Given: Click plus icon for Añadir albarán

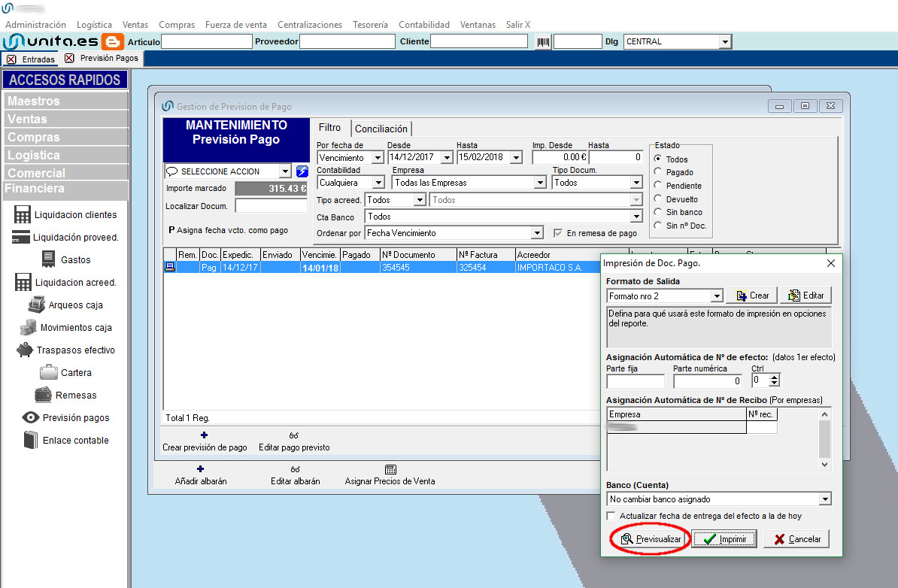Looking at the screenshot, I should pyautogui.click(x=200, y=469).
